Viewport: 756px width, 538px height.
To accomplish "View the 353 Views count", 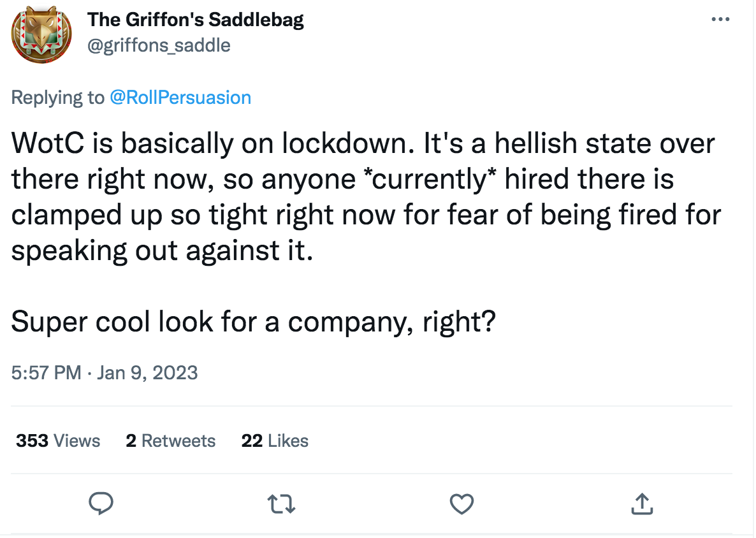I will click(x=58, y=440).
